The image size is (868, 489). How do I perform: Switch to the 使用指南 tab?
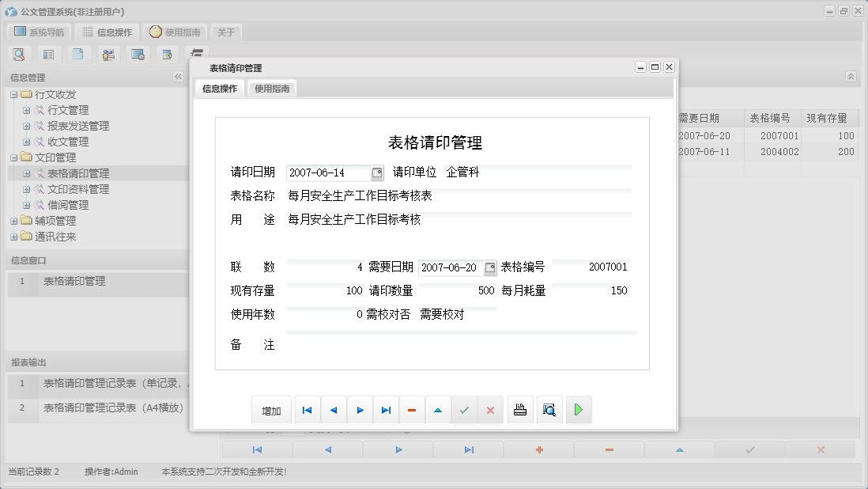[272, 89]
